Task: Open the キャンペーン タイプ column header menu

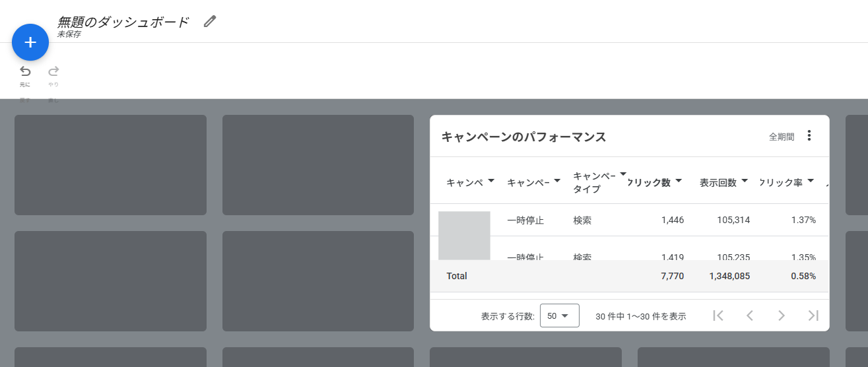Action: 622,174
